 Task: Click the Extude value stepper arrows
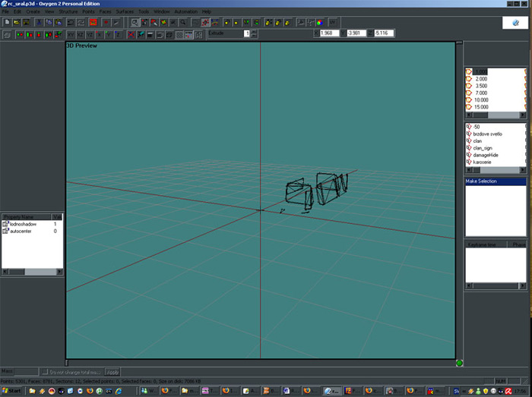click(x=254, y=33)
